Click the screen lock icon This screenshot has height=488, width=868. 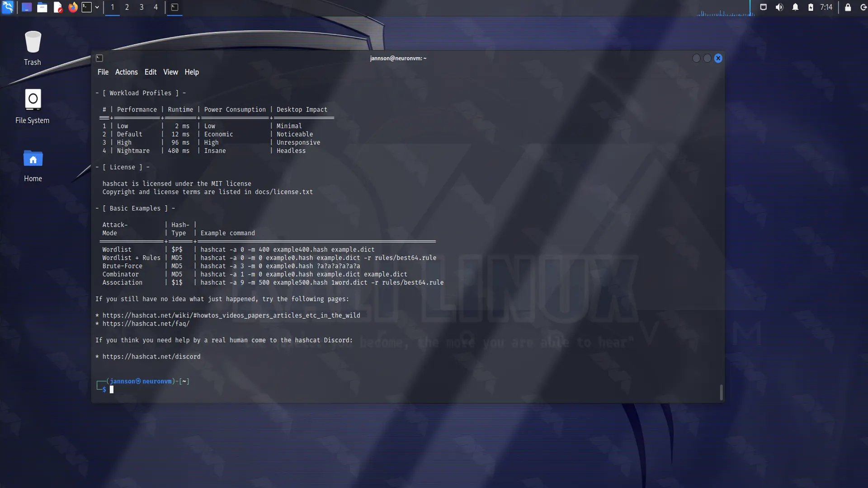tap(848, 7)
